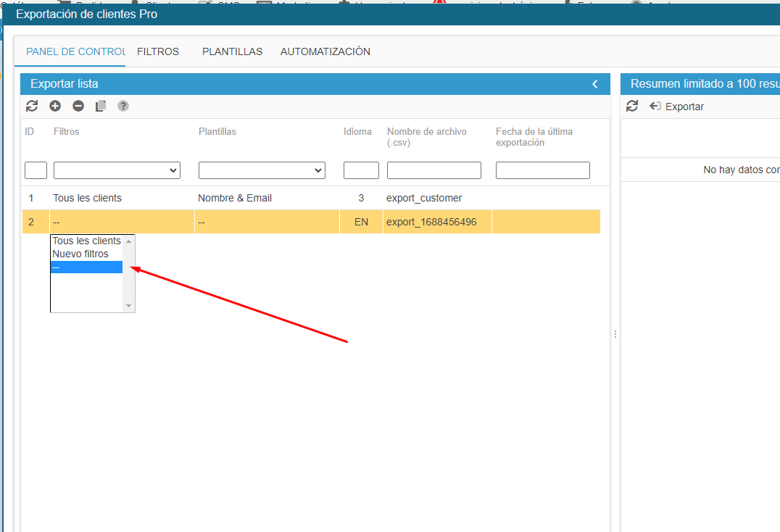This screenshot has width=780, height=532.
Task: Click the ID filter input field
Action: [36, 170]
